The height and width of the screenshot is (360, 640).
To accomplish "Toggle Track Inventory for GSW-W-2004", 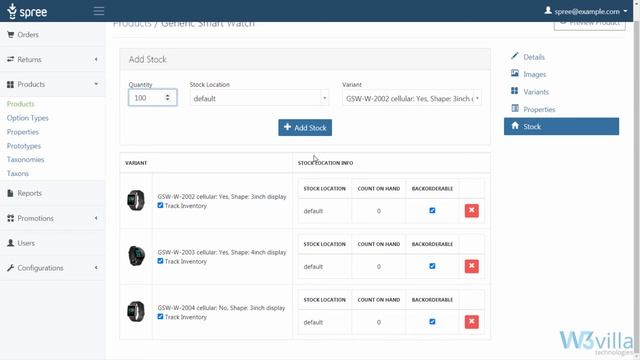I will click(x=160, y=316).
